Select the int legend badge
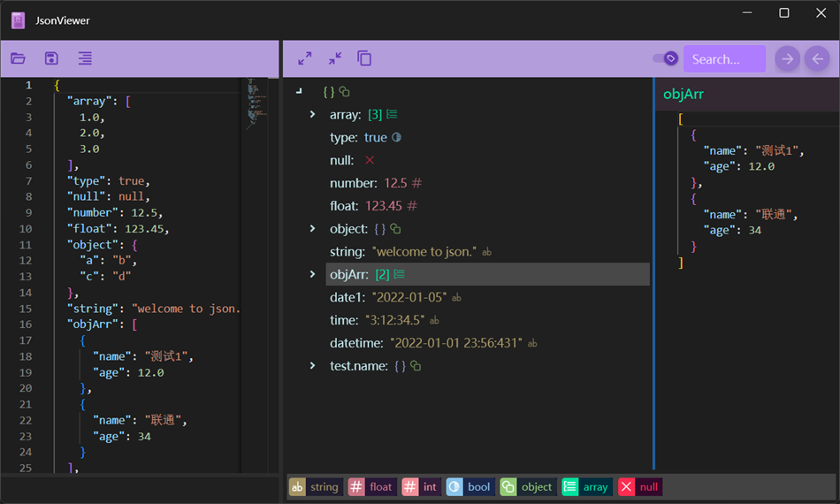Image resolution: width=840 pixels, height=504 pixels. pyautogui.click(x=421, y=487)
